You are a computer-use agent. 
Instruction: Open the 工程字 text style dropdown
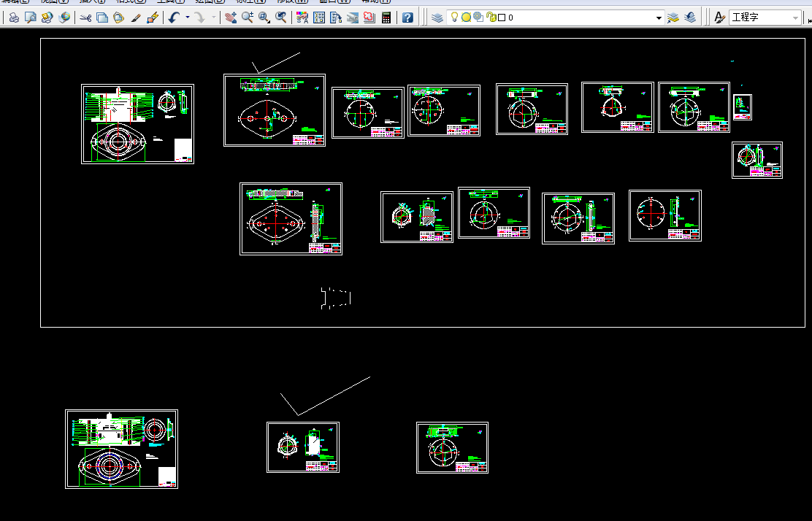tap(765, 18)
